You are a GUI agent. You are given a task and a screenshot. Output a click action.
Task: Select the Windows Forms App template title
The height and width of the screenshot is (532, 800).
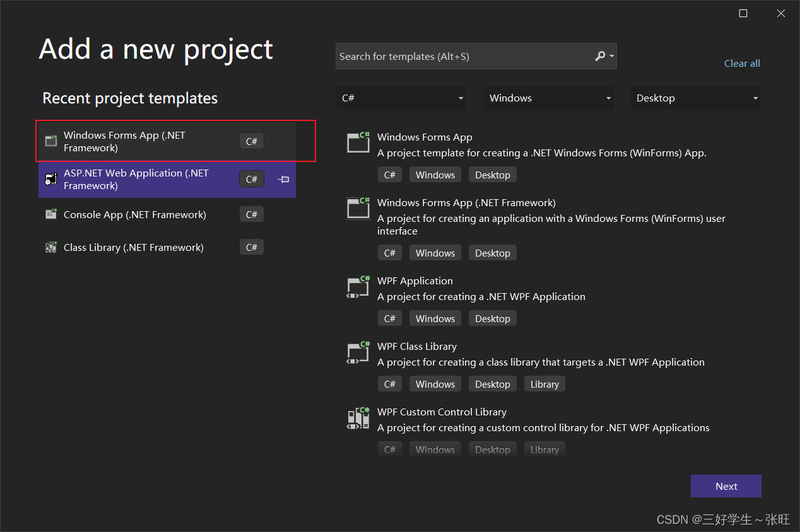click(x=425, y=137)
